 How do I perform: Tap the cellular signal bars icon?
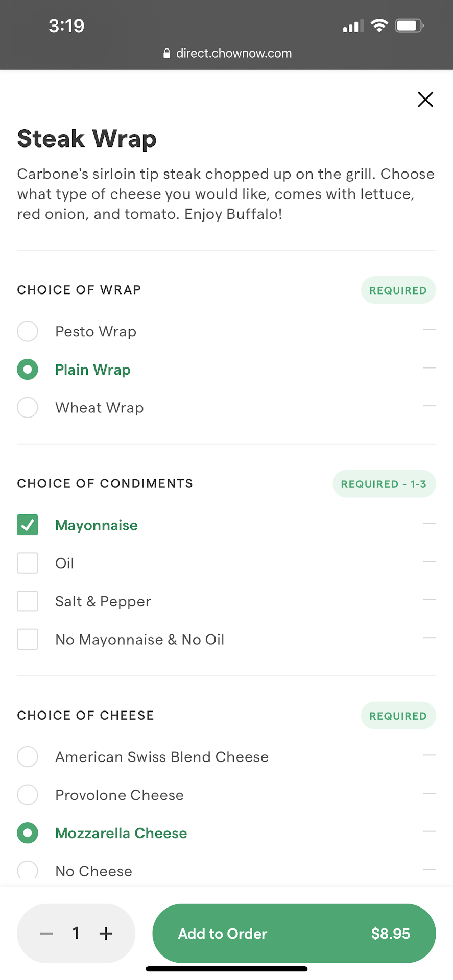click(353, 26)
